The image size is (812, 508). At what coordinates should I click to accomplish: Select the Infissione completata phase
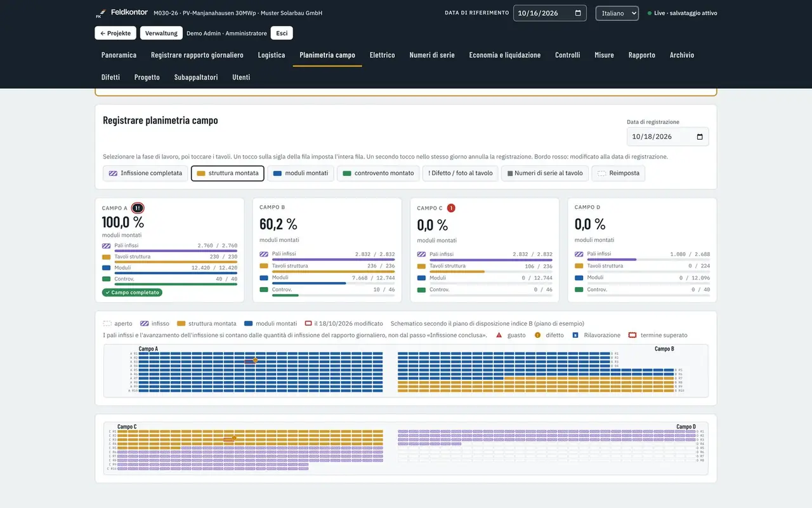point(145,173)
